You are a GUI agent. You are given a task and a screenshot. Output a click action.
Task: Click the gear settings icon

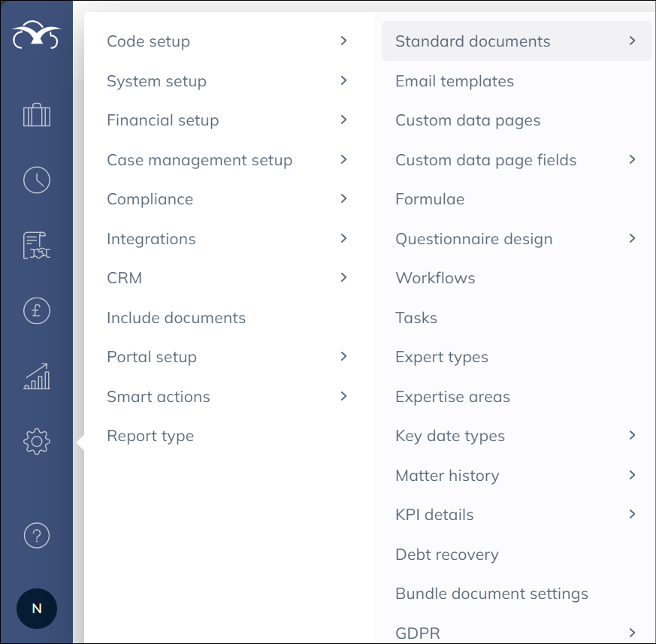coord(37,441)
